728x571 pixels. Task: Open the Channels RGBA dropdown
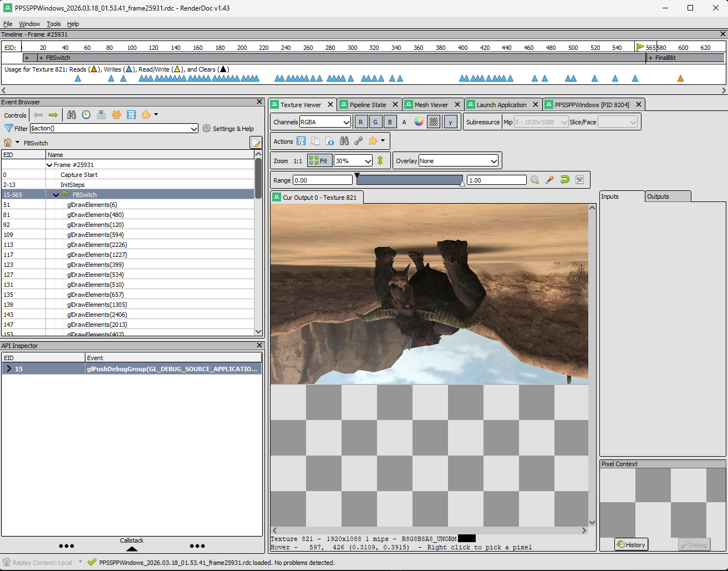pos(325,122)
